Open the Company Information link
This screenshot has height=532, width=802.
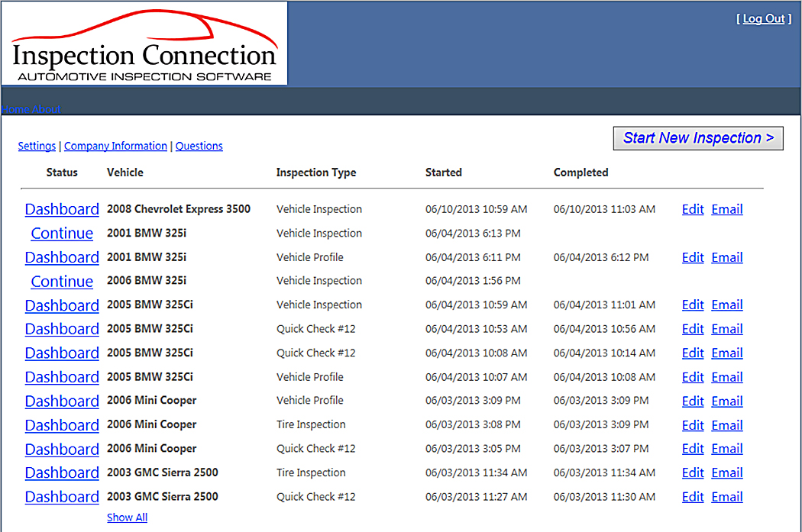tap(115, 146)
